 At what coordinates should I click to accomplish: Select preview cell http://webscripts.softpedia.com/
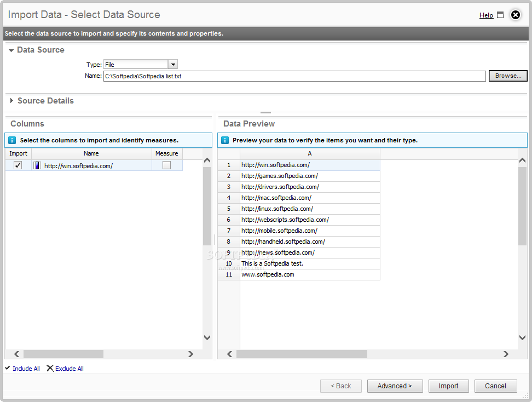coord(310,220)
